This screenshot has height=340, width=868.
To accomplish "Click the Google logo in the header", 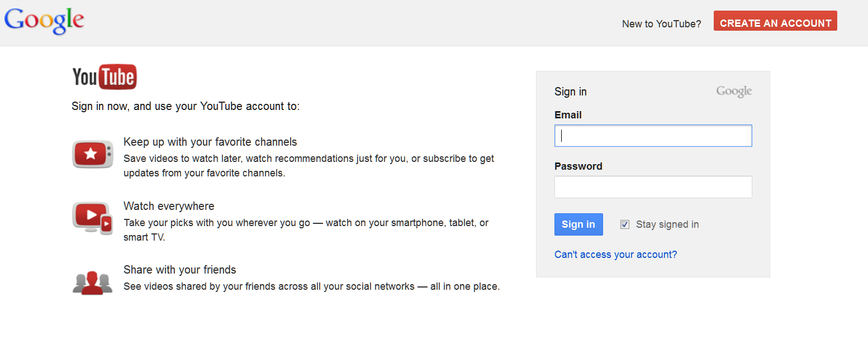I will tap(44, 21).
